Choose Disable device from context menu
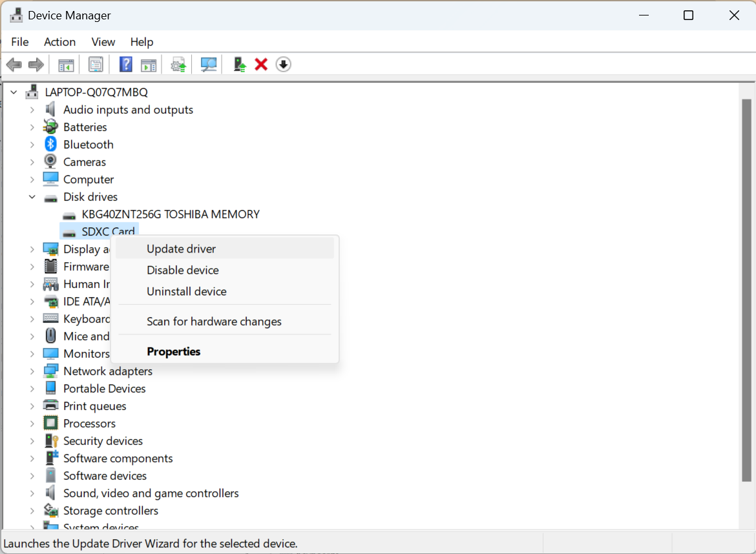The image size is (756, 554). click(225, 270)
